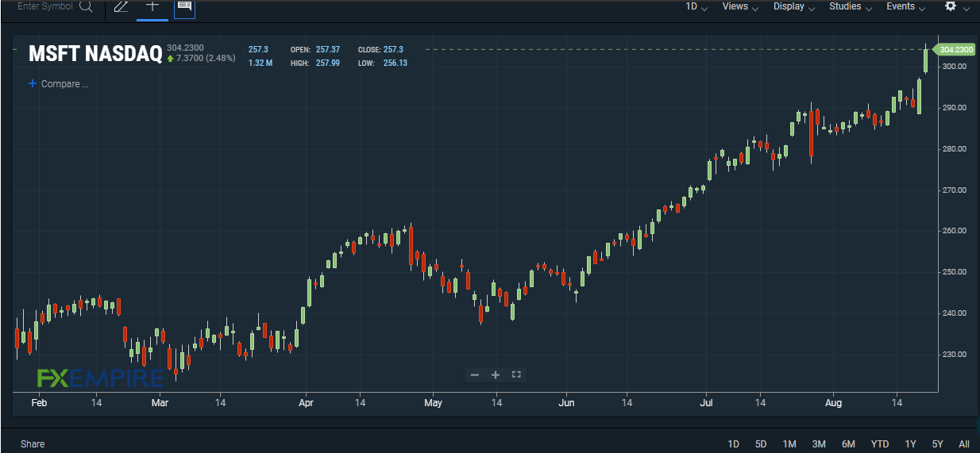Enter full screen chart mode

516,374
